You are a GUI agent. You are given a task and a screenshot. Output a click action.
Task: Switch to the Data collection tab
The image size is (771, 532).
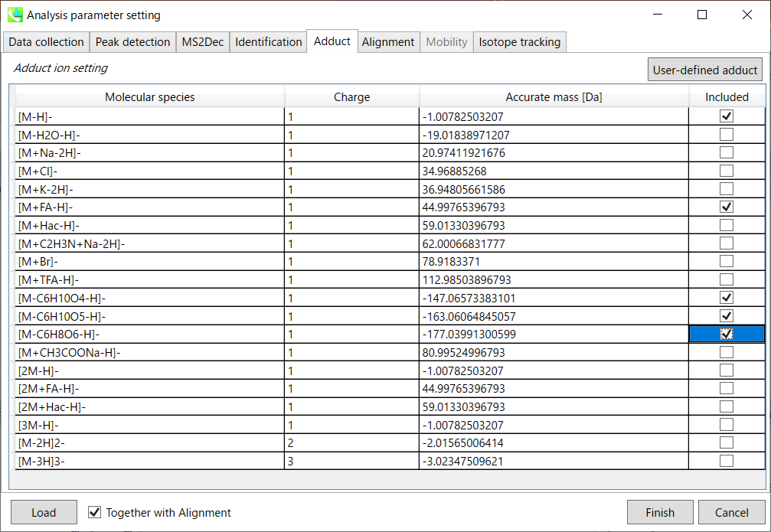coord(46,42)
